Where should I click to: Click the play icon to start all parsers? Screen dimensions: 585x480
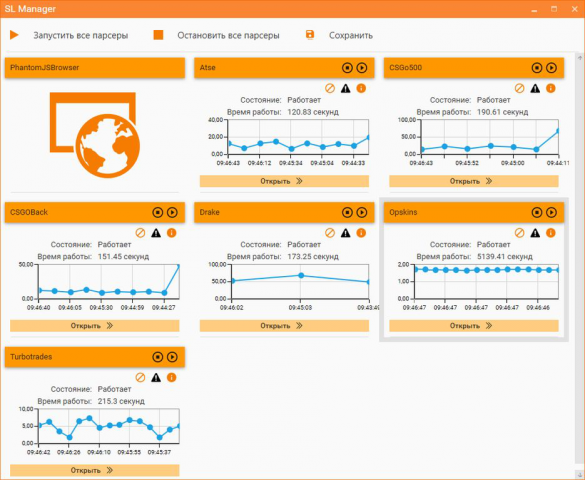point(14,35)
